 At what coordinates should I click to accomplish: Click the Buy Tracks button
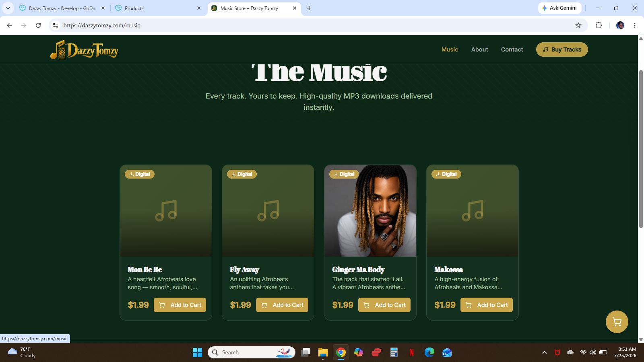(x=562, y=49)
